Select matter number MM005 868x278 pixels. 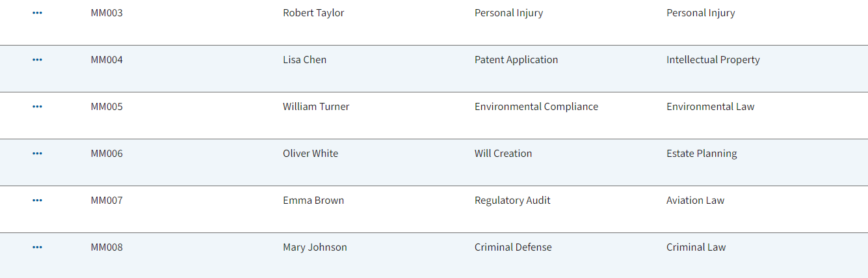(x=107, y=107)
